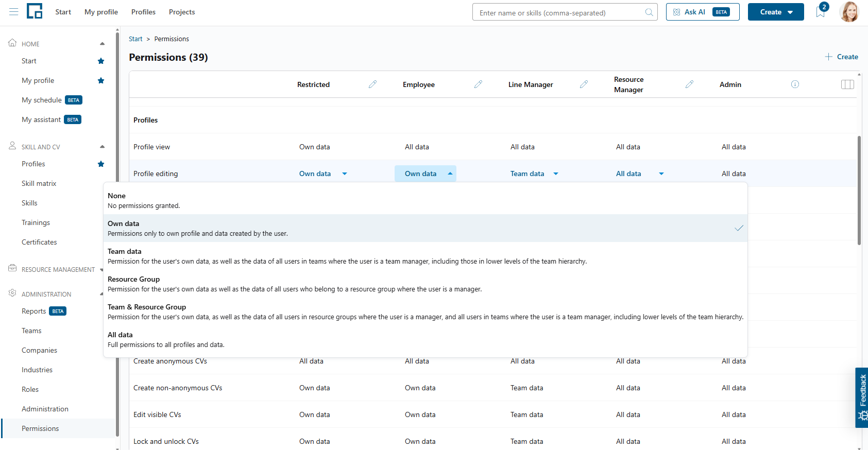868x450 pixels.
Task: Open the Projects top navigation item
Action: click(182, 12)
